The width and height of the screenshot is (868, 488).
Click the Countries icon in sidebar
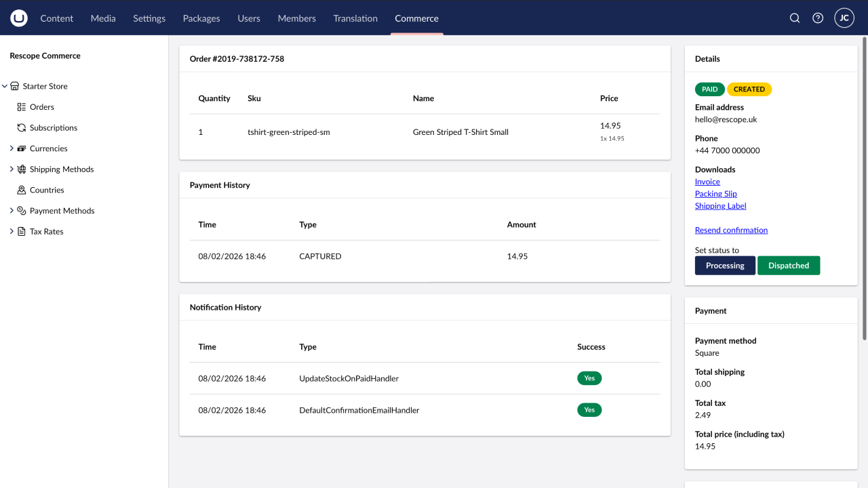click(x=22, y=190)
